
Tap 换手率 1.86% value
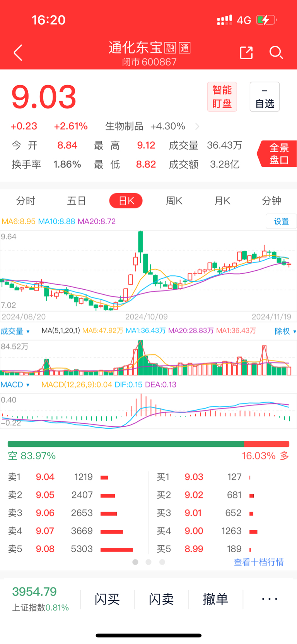pyautogui.click(x=67, y=165)
